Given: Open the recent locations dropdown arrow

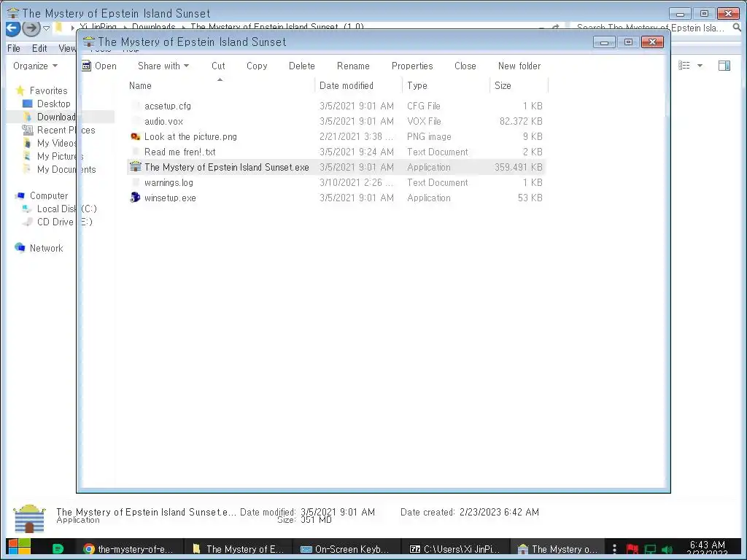Looking at the screenshot, I should pos(46,28).
